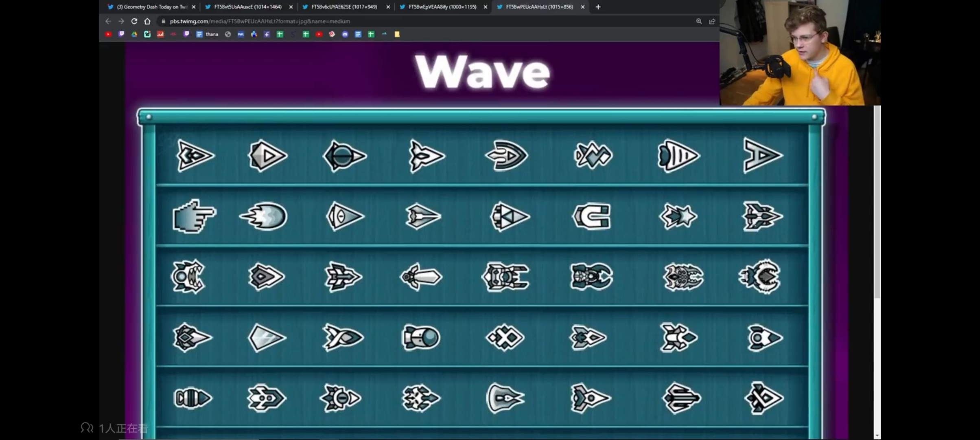
Task: Share this page via the share icon
Action: pyautogui.click(x=712, y=21)
